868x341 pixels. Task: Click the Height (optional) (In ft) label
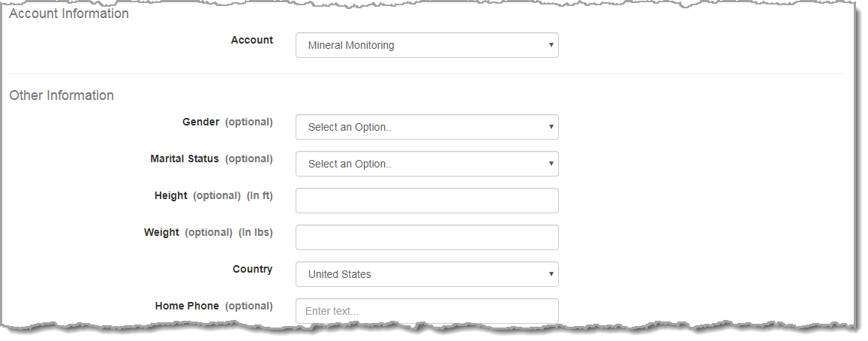214,195
